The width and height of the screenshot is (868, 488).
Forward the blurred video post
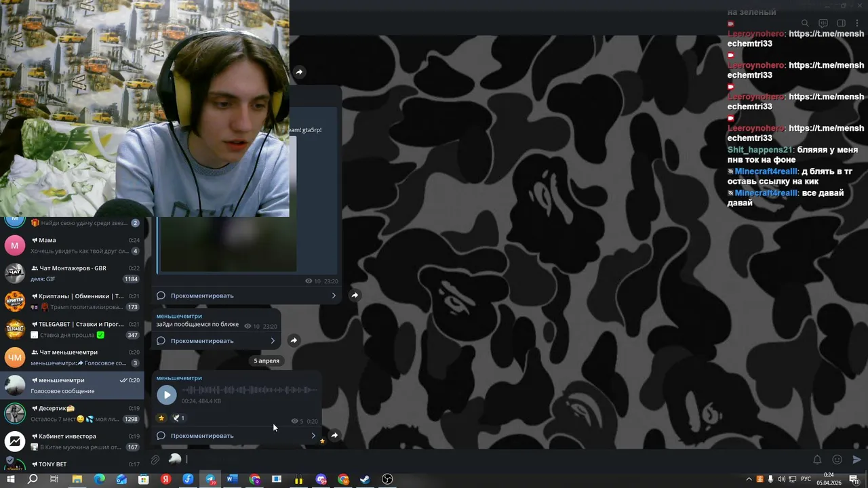click(x=355, y=295)
